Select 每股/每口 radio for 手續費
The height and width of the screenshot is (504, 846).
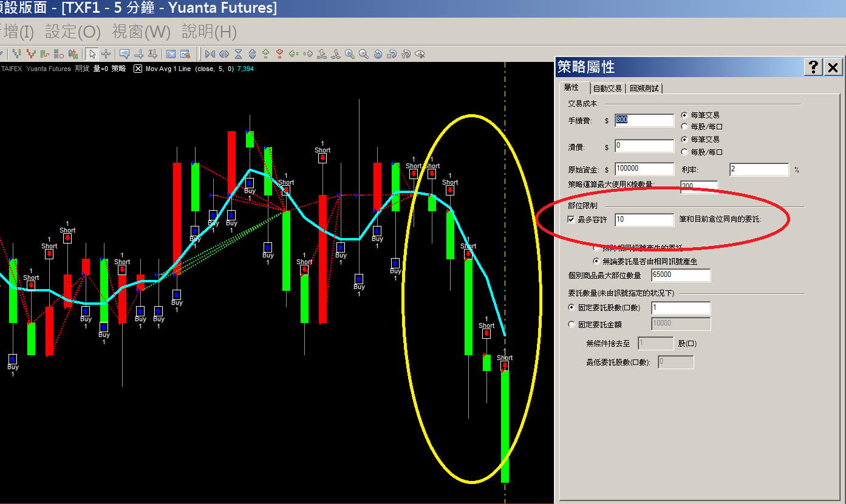click(x=685, y=127)
